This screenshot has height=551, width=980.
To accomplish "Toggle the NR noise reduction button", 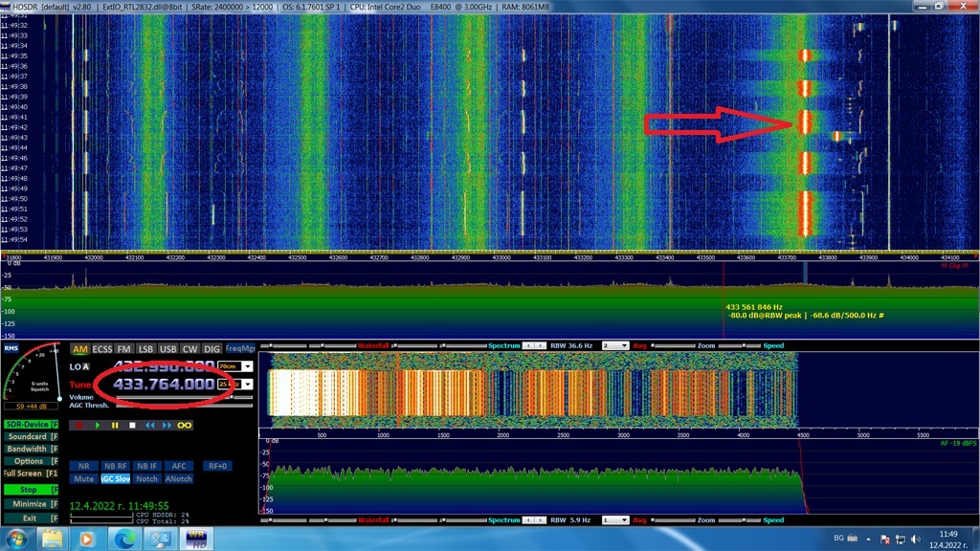I will 84,466.
